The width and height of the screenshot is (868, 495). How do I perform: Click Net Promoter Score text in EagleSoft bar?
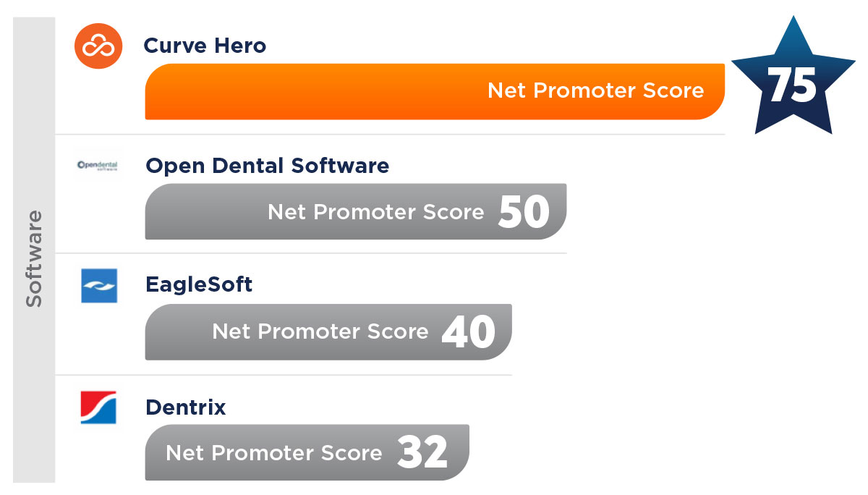point(320,332)
